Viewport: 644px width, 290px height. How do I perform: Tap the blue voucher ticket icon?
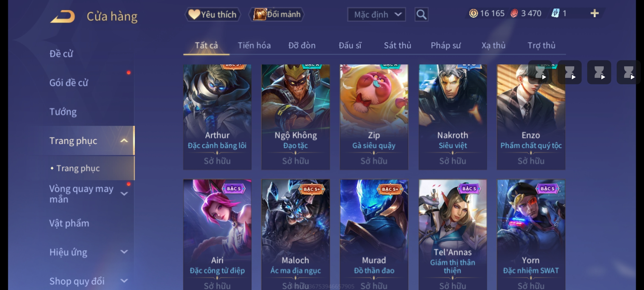[555, 13]
